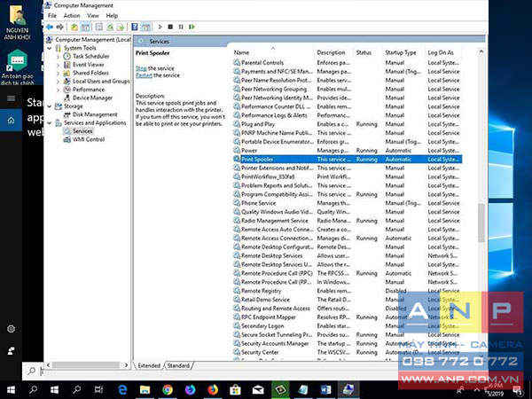Expand the Local Users and Groups node
Viewport: 532px width, 399px height.
point(58,82)
